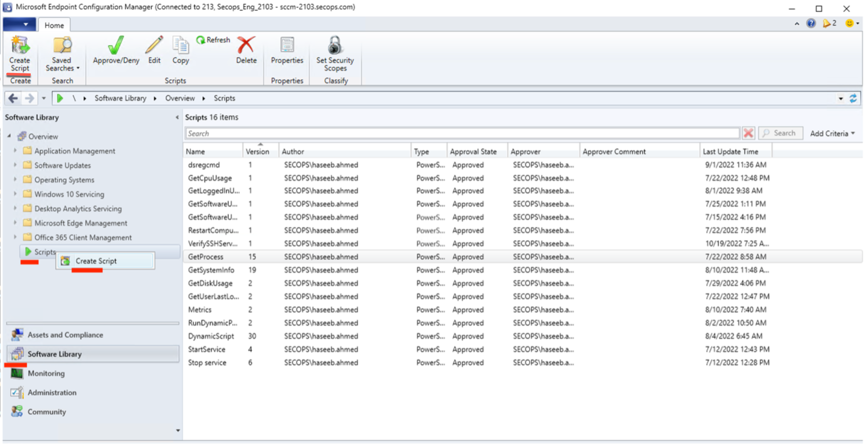Click the scripts Search input field
The height and width of the screenshot is (446, 868).
462,133
